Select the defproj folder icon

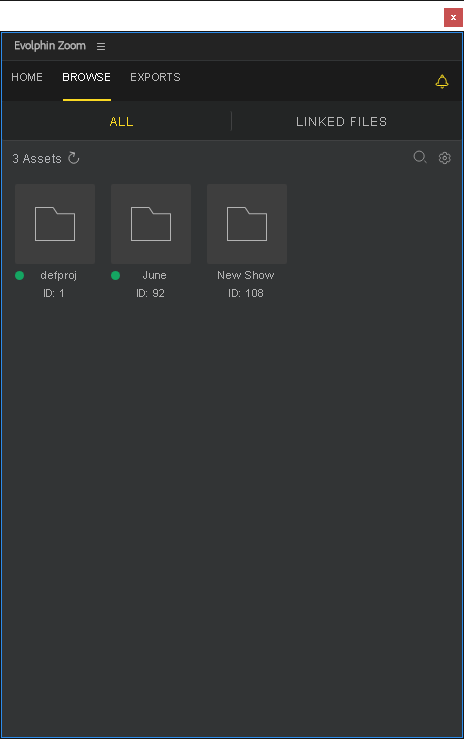[x=55, y=224]
